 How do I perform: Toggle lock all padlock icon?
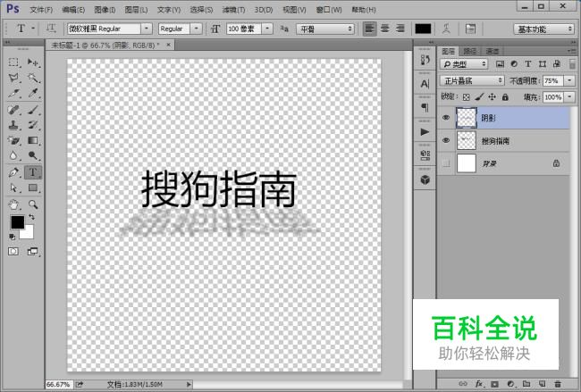pyautogui.click(x=505, y=97)
